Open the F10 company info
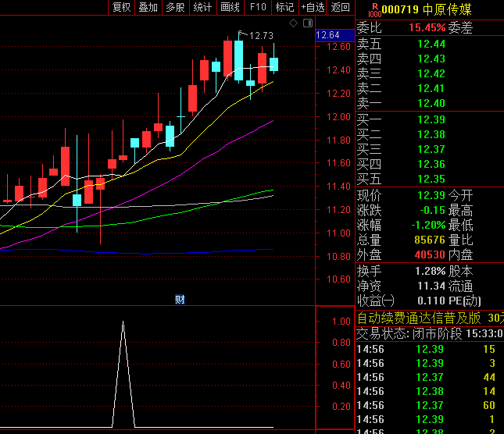Image resolution: width=504 pixels, height=434 pixels. pos(258,7)
